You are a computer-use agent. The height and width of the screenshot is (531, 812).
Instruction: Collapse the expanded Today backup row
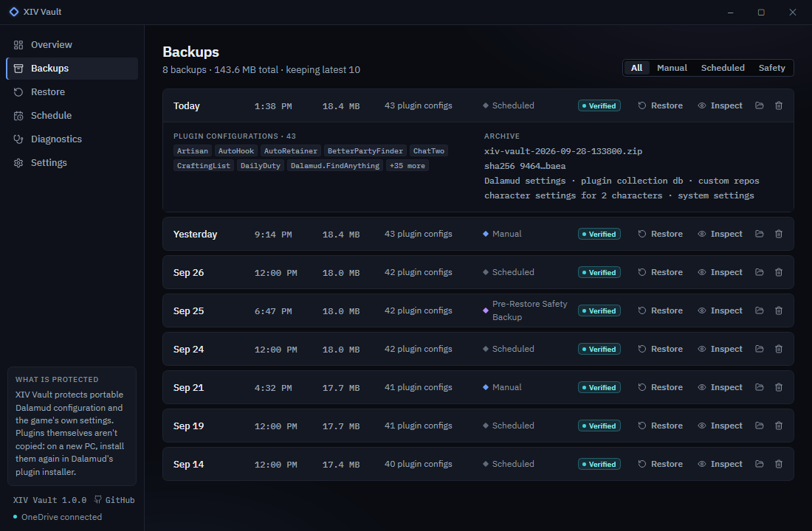tap(478, 105)
